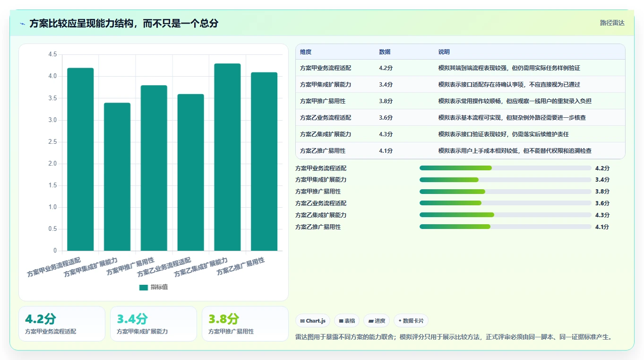Click the 方案甲推广易用性 bar in the chart
Viewport: 644px width, 360px height.
[154, 168]
